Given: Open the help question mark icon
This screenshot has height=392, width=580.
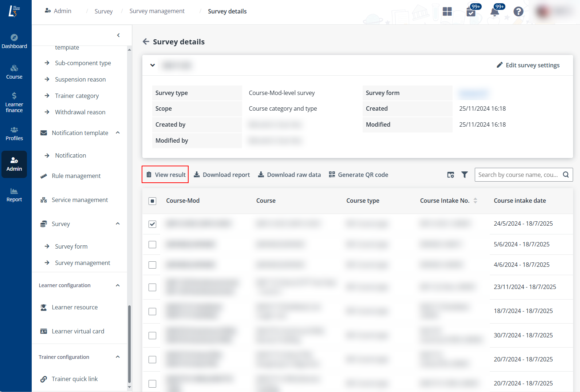Looking at the screenshot, I should [518, 12].
